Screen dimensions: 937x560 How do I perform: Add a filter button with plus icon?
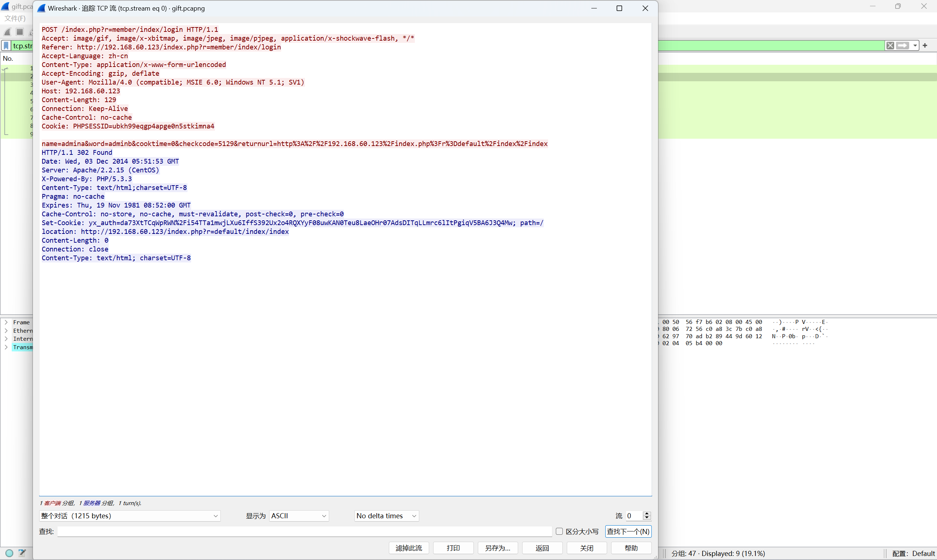click(x=925, y=46)
